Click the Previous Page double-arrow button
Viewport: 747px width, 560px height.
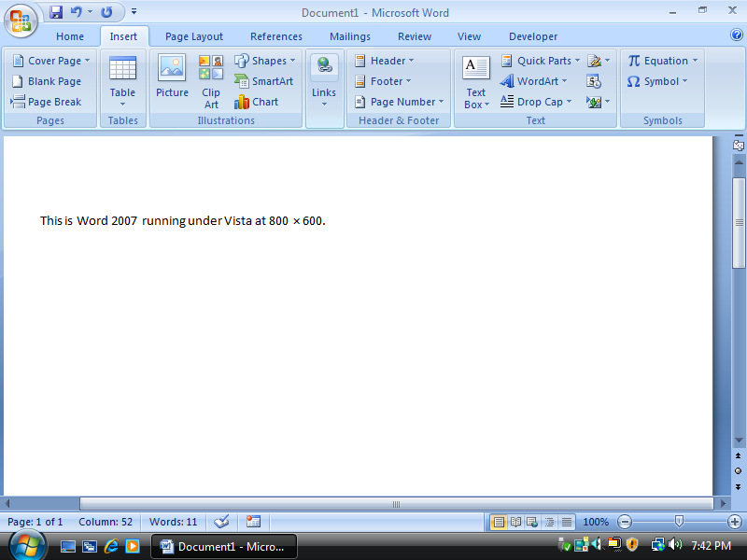pyautogui.click(x=738, y=456)
